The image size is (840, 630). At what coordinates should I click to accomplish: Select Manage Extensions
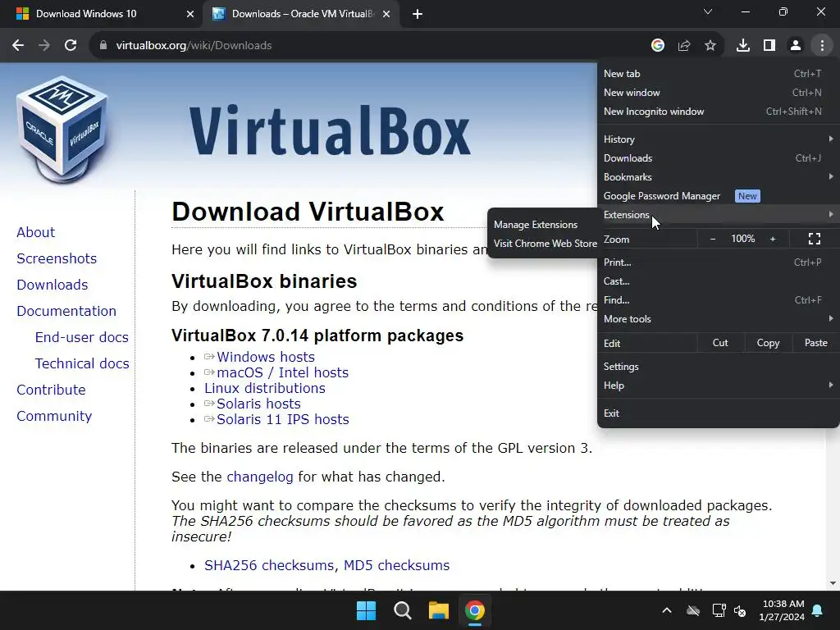[542, 225]
